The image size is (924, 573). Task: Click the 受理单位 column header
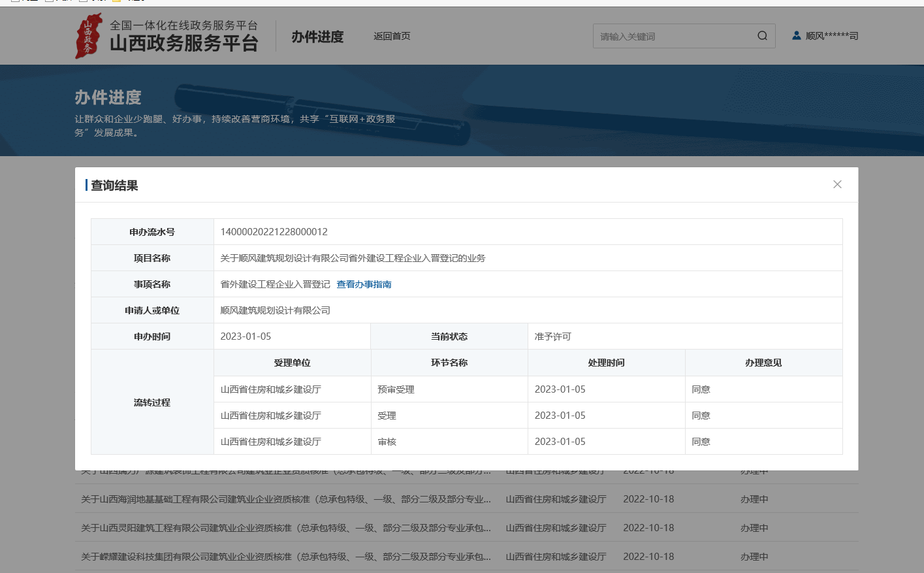tap(292, 363)
